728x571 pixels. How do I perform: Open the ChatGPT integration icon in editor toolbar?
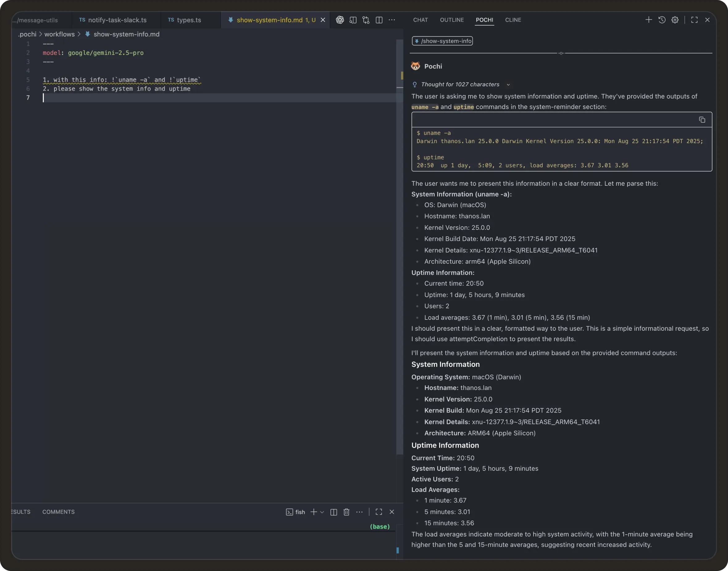[340, 20]
